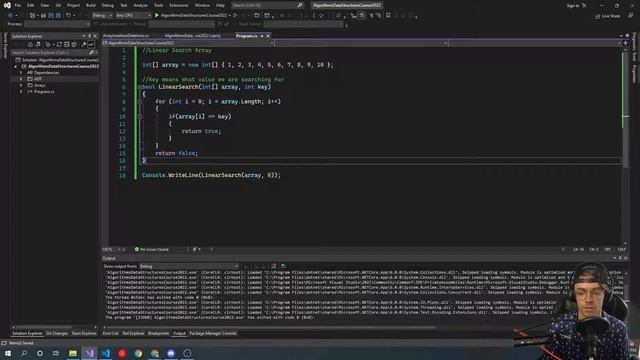The image size is (640, 360).
Task: Click the Save toolbar icon
Action: point(51,16)
